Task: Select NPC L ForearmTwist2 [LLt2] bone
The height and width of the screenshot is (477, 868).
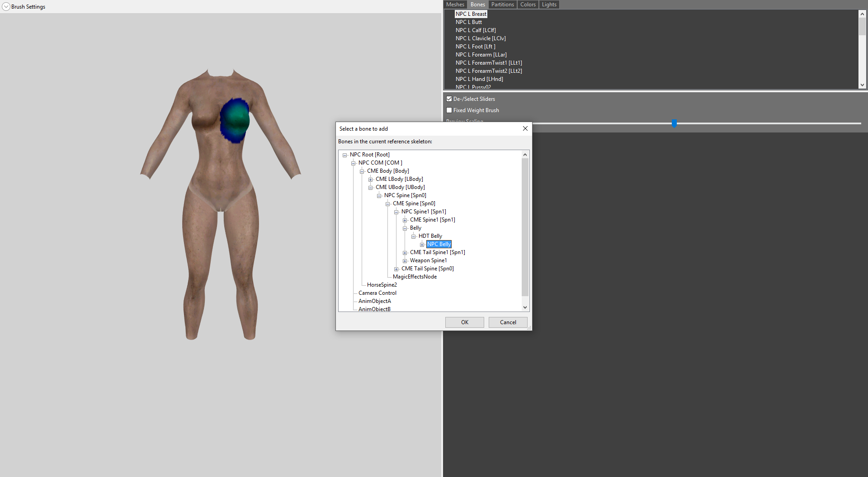Action: pyautogui.click(x=489, y=71)
